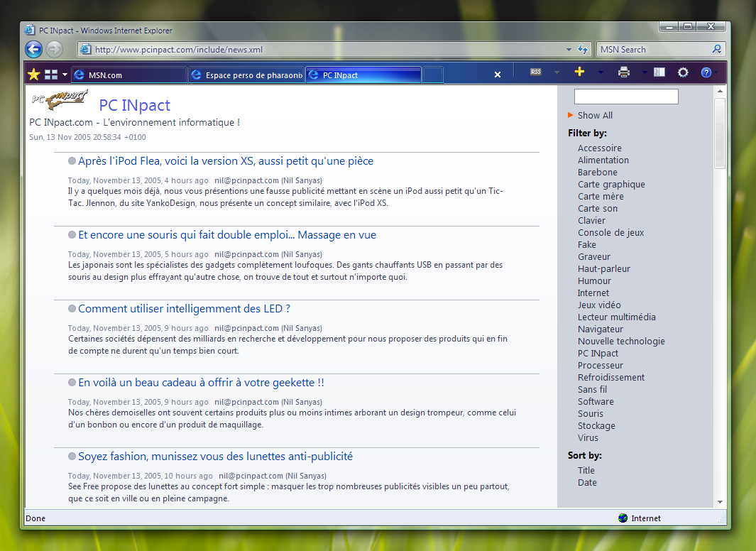Click the printer icon
The width and height of the screenshot is (756, 551).
click(x=624, y=72)
